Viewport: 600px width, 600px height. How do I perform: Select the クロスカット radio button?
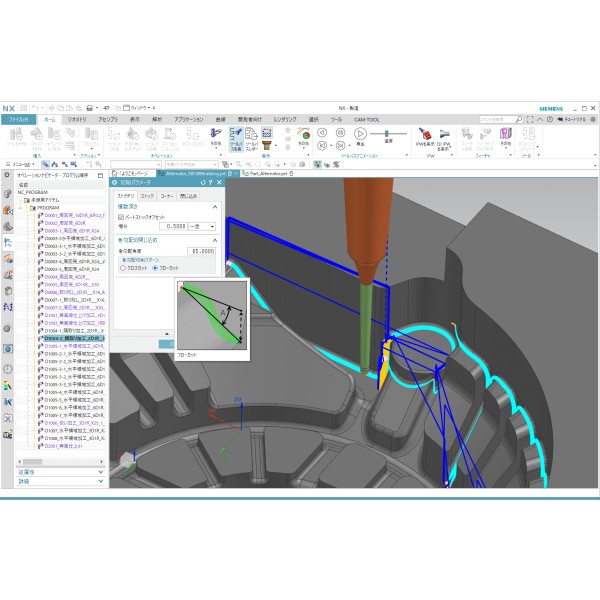point(123,268)
